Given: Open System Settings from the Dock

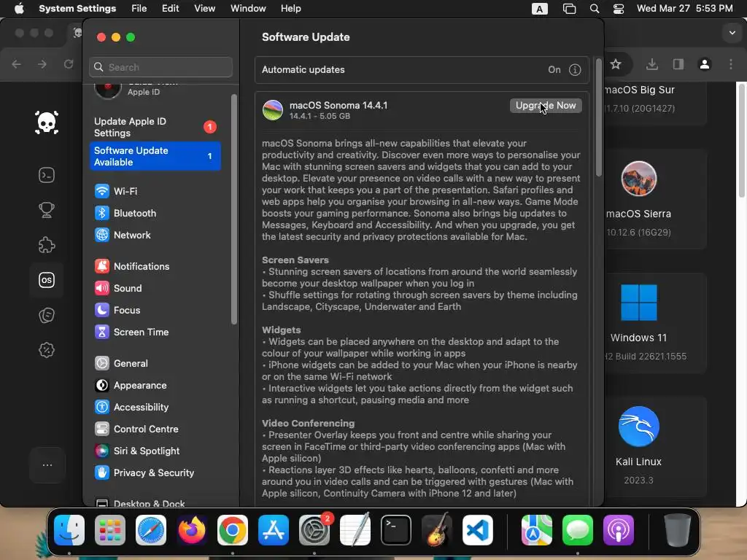Looking at the screenshot, I should [x=314, y=530].
